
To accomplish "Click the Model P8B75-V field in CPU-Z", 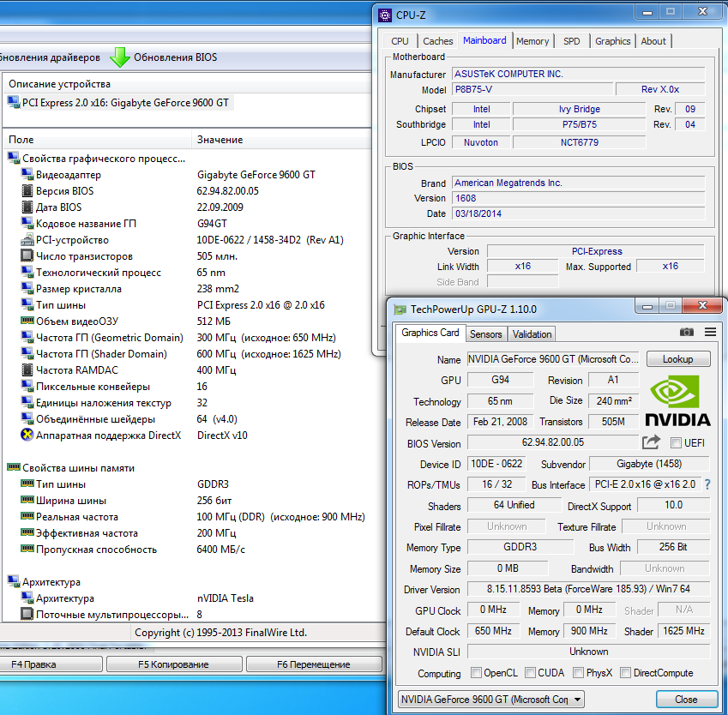I will tap(532, 89).
